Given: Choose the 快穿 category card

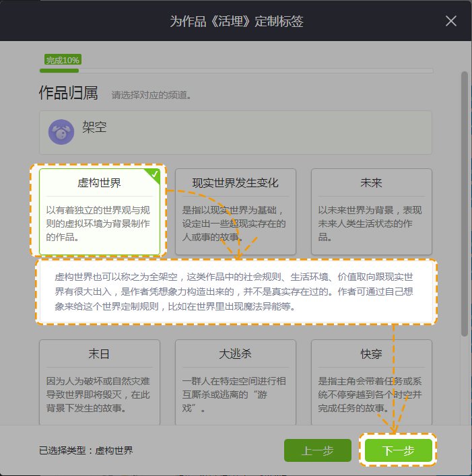Looking at the screenshot, I should point(371,382).
